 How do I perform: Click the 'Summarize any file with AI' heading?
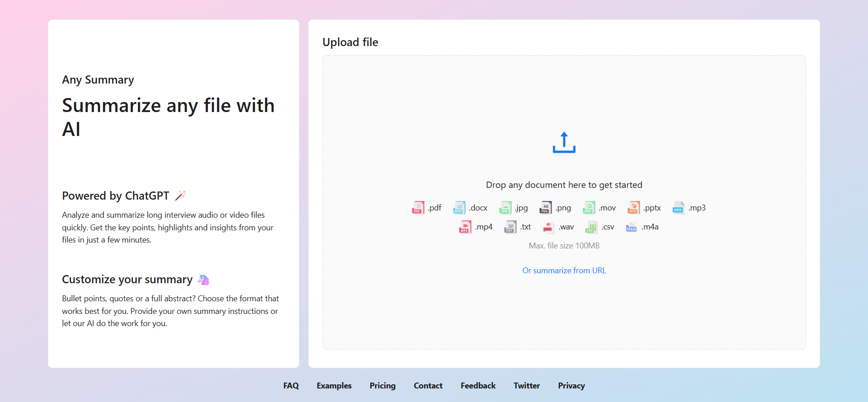click(x=168, y=117)
